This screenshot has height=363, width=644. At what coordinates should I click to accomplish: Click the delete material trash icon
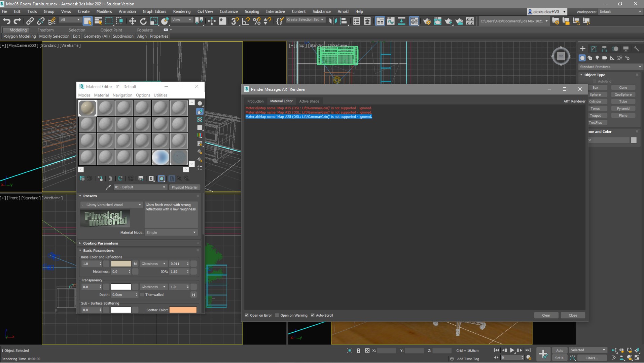(x=110, y=178)
